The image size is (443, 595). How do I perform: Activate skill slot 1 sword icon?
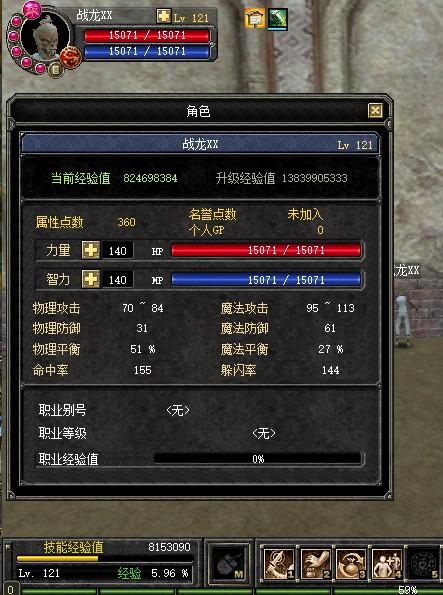pos(279,564)
